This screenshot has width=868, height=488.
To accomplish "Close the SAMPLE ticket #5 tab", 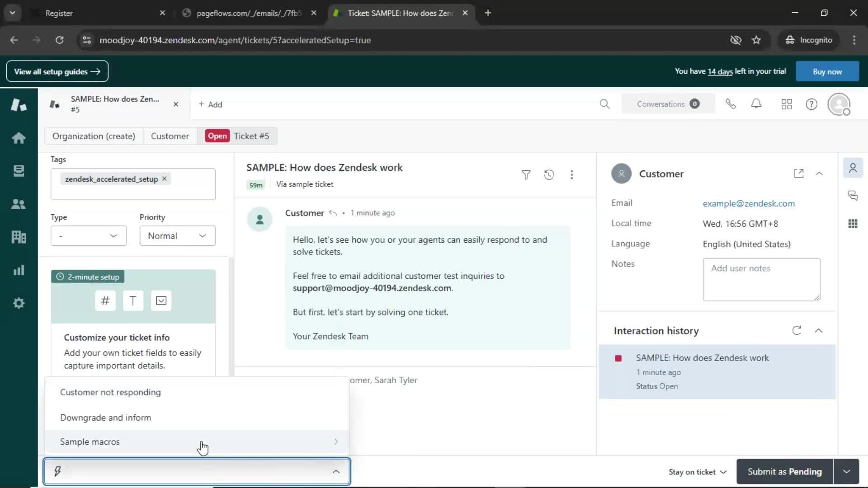I will tap(176, 104).
